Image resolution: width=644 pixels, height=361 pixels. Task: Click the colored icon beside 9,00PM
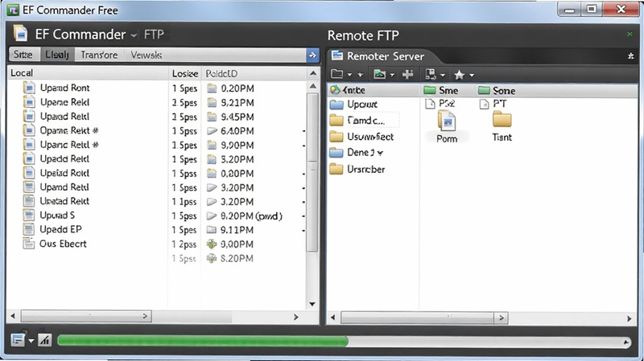pyautogui.click(x=212, y=244)
